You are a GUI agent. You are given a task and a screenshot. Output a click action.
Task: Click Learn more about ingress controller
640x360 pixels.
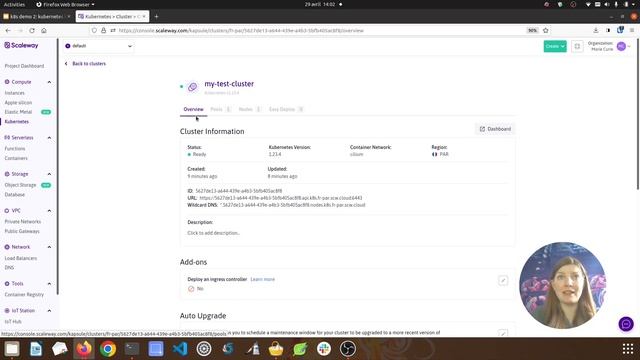click(x=262, y=280)
